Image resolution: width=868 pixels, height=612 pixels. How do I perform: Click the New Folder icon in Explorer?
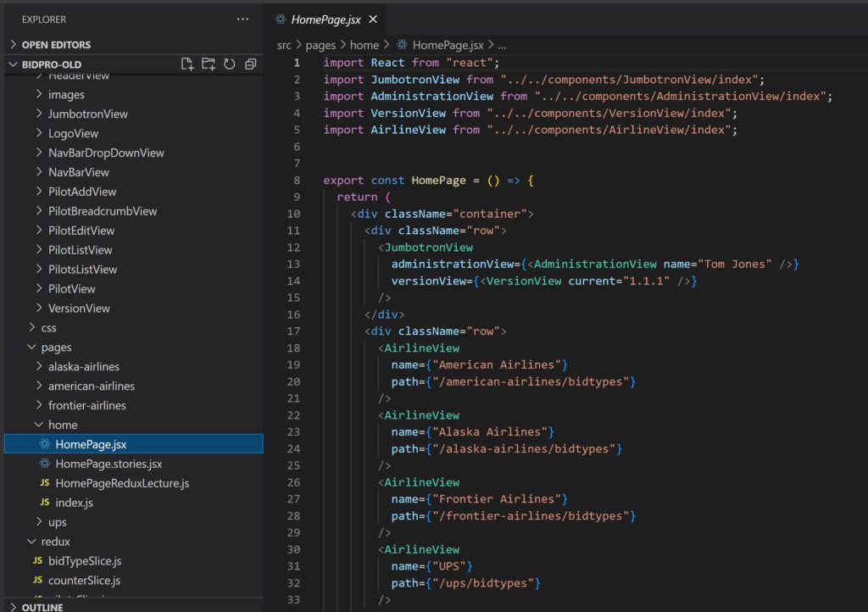pos(209,64)
